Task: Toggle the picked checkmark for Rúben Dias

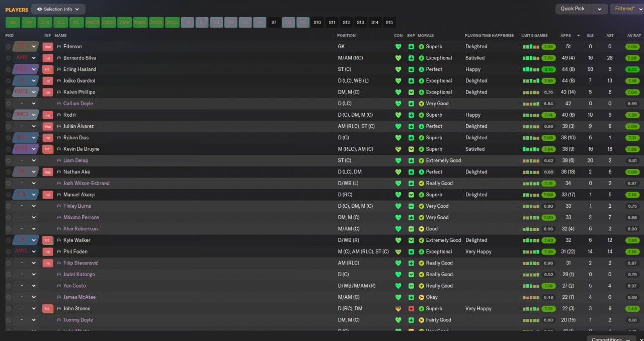Action: click(x=8, y=137)
